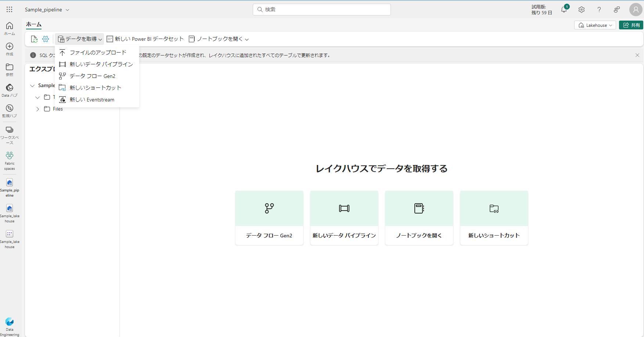The height and width of the screenshot is (337, 644).
Task: Select ファイルのアップロード from the menu
Action: coord(97,53)
